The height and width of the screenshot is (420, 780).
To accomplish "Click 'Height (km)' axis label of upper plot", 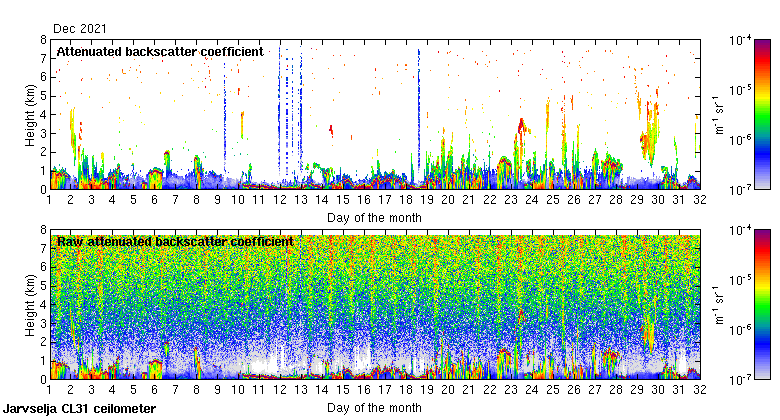I will click(30, 115).
